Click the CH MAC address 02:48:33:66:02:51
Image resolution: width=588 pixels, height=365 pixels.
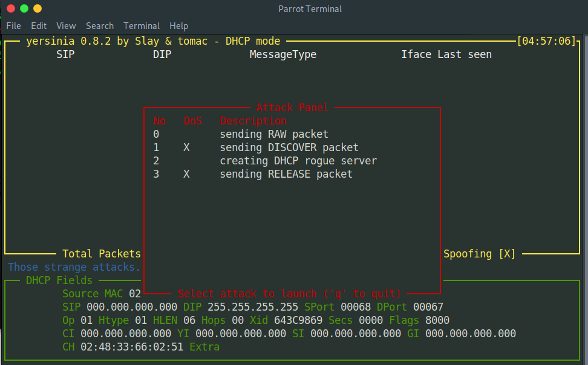(132, 347)
